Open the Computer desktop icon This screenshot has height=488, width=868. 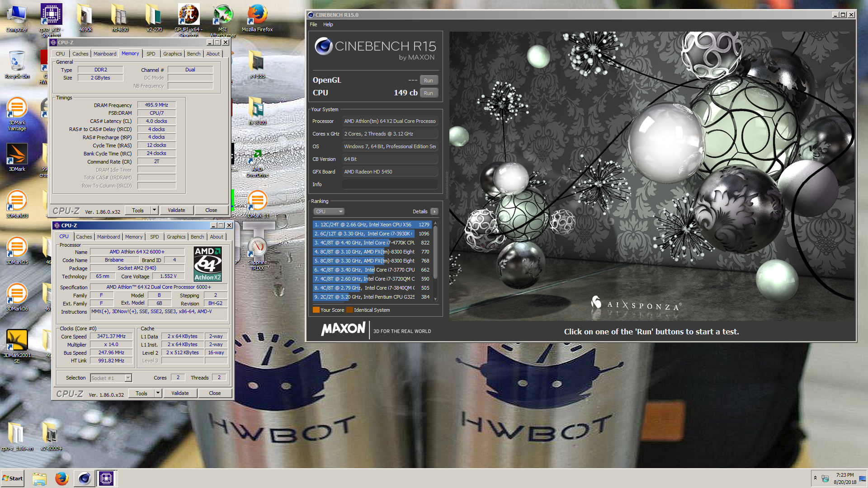click(x=17, y=18)
